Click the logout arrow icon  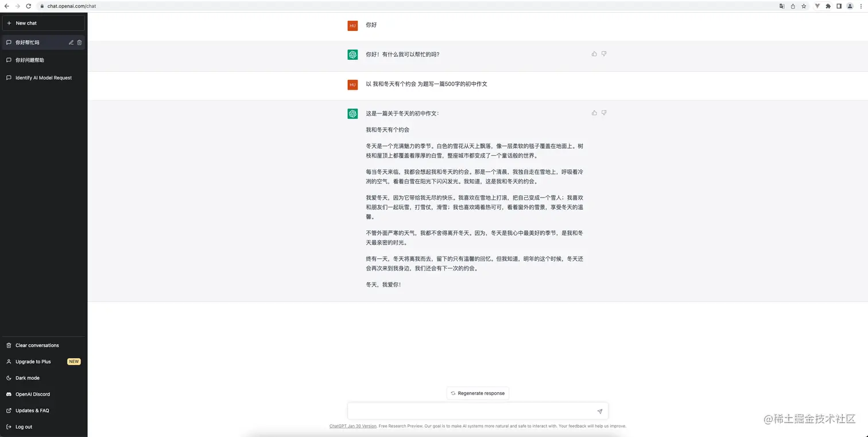[9, 427]
